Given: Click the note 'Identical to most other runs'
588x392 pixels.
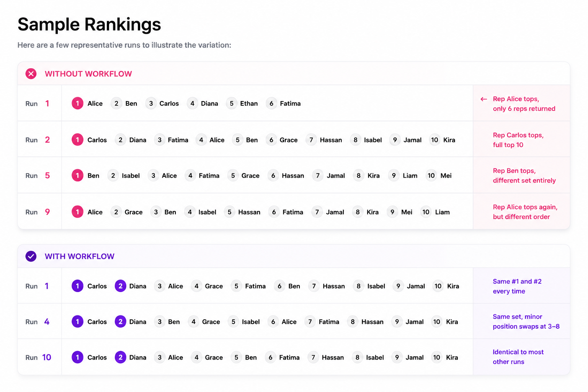Looking at the screenshot, I should pyautogui.click(x=518, y=357).
